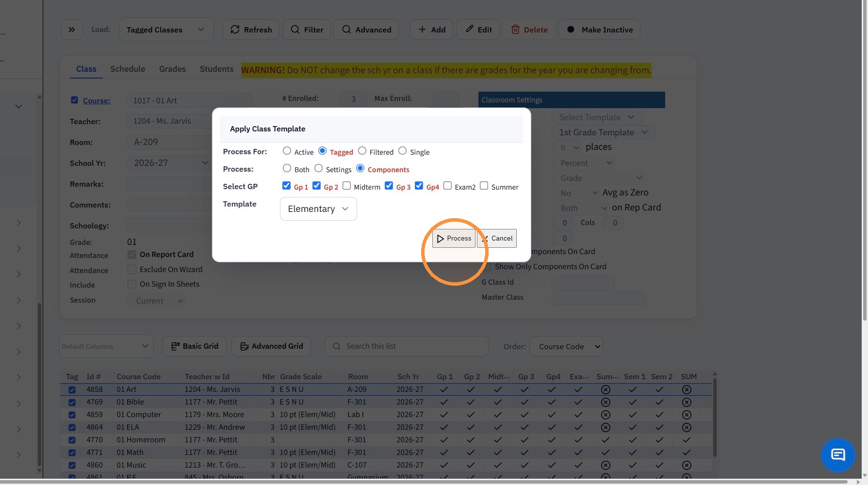Open the Order Course Code dropdown

pyautogui.click(x=566, y=346)
